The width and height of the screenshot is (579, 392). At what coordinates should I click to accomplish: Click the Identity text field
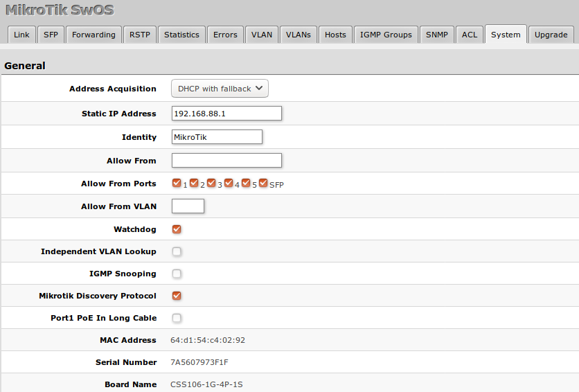[x=217, y=137]
